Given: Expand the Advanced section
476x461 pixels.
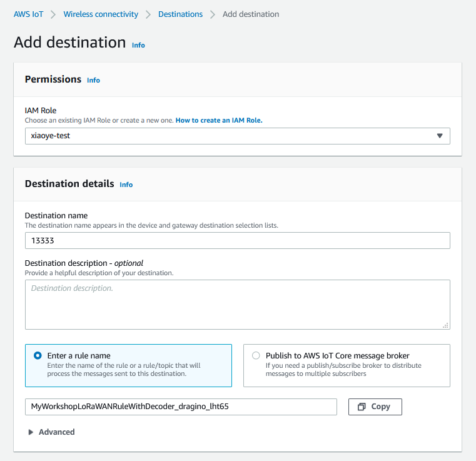Looking at the screenshot, I should click(51, 432).
